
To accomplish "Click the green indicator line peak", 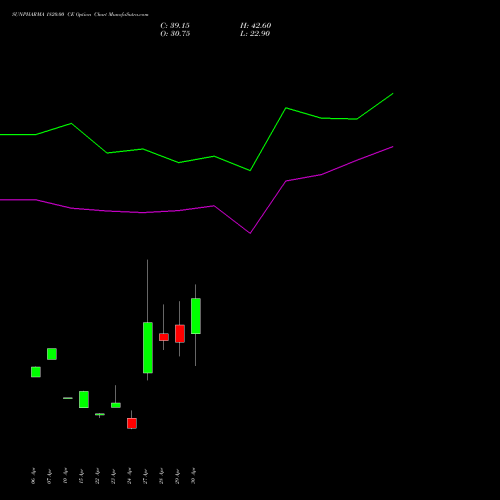I will tap(393, 94).
